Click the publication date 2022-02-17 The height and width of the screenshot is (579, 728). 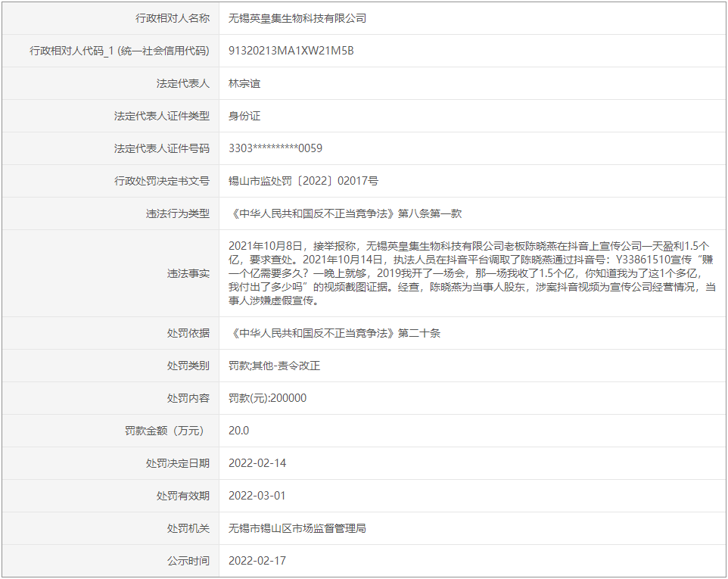click(257, 561)
